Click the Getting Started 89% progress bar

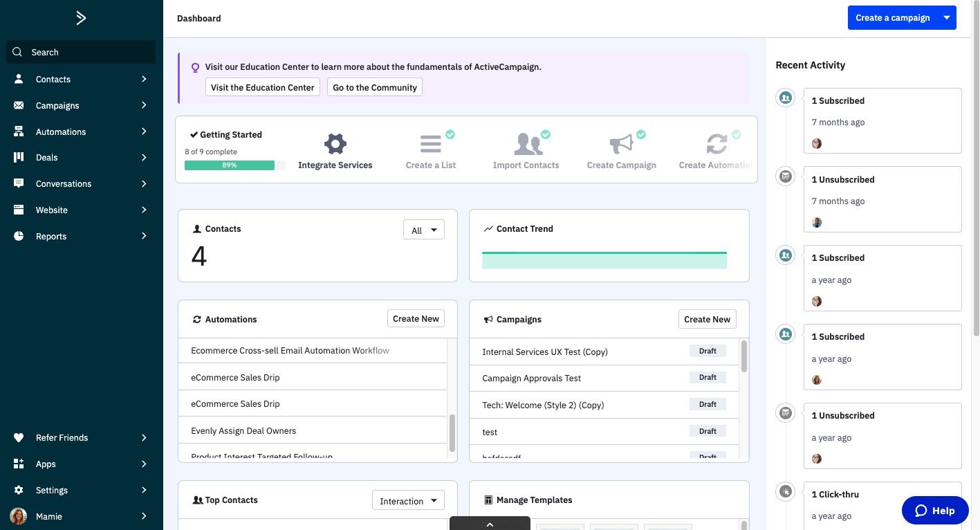(235, 165)
